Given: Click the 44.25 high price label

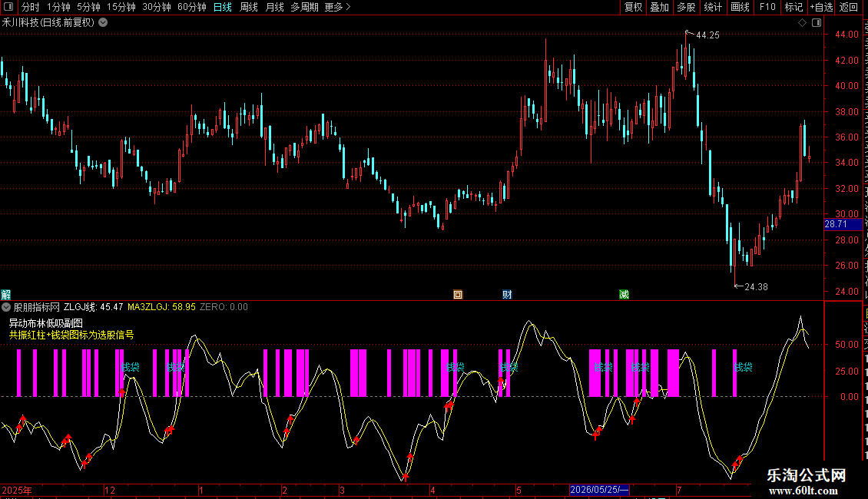Looking at the screenshot, I should click(707, 35).
